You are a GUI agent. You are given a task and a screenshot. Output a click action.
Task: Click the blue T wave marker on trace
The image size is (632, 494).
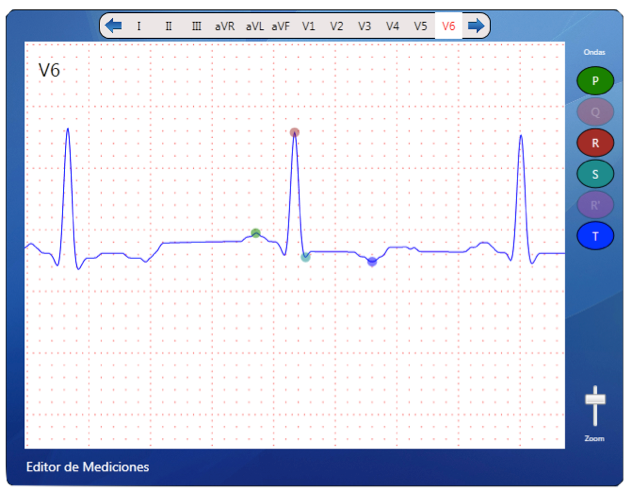click(372, 261)
